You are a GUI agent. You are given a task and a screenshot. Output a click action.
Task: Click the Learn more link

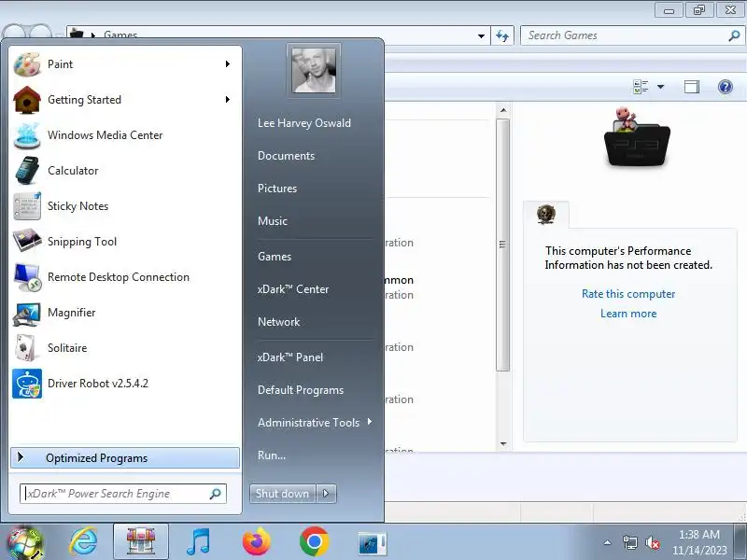click(628, 314)
